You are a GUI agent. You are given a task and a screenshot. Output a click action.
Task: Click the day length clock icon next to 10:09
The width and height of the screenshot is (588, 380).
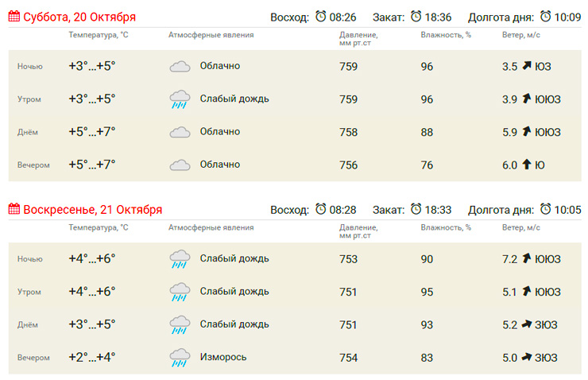tap(546, 17)
